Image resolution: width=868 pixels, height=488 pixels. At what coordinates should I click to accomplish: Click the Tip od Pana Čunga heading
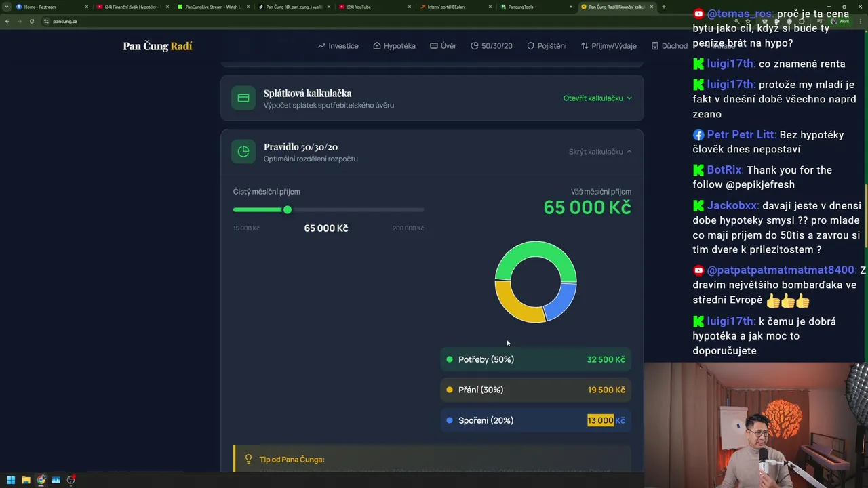(292, 460)
